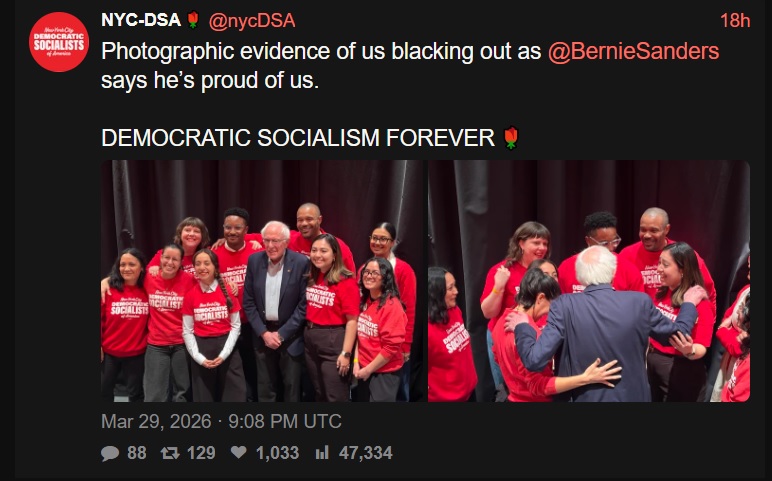Open the right photo of Bernie hugging

pos(589,280)
